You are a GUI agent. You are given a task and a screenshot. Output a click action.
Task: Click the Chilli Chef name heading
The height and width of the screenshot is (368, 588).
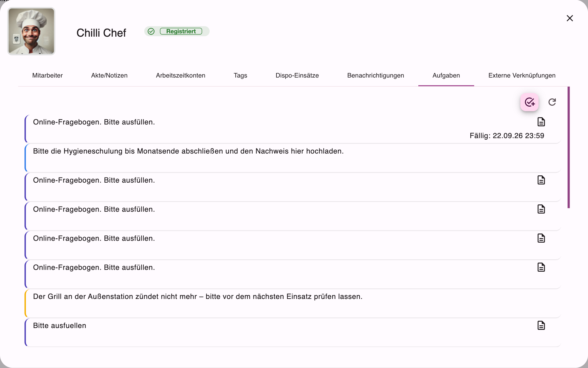point(101,33)
